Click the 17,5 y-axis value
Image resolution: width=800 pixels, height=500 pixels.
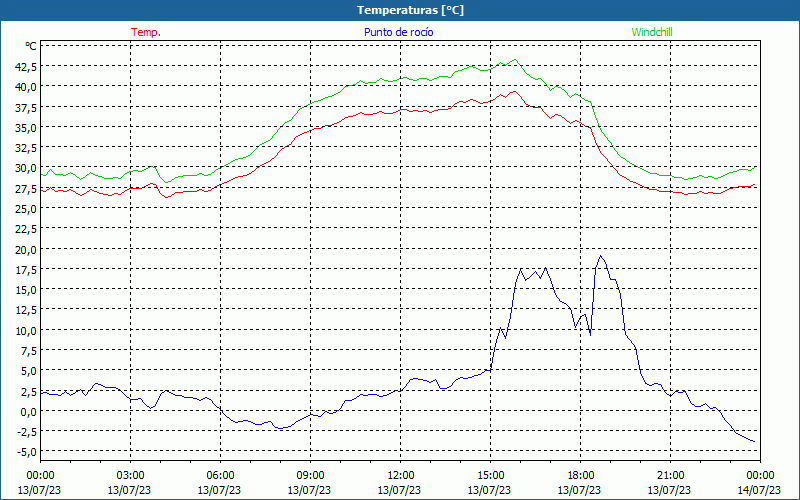coord(26,269)
